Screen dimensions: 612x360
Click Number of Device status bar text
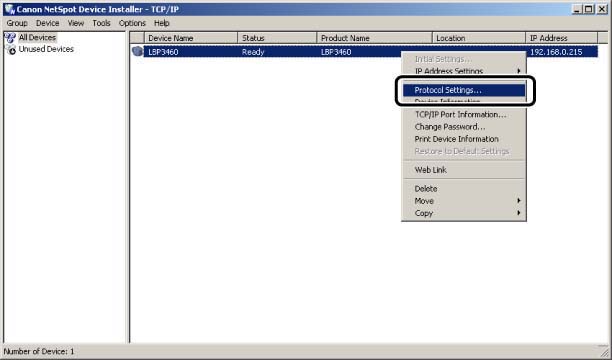pos(39,351)
